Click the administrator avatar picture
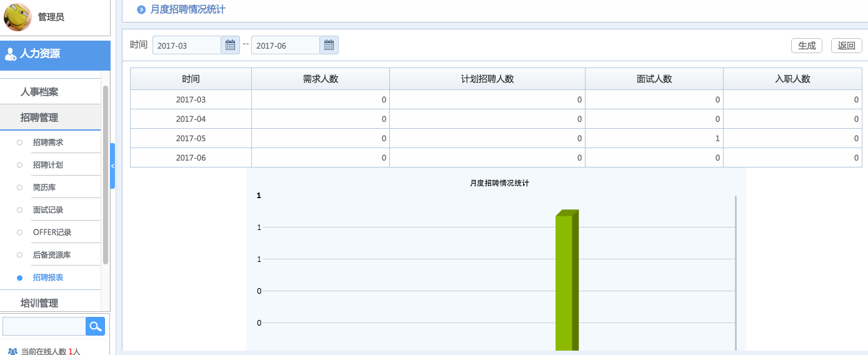This screenshot has width=868, height=355. coord(17,17)
